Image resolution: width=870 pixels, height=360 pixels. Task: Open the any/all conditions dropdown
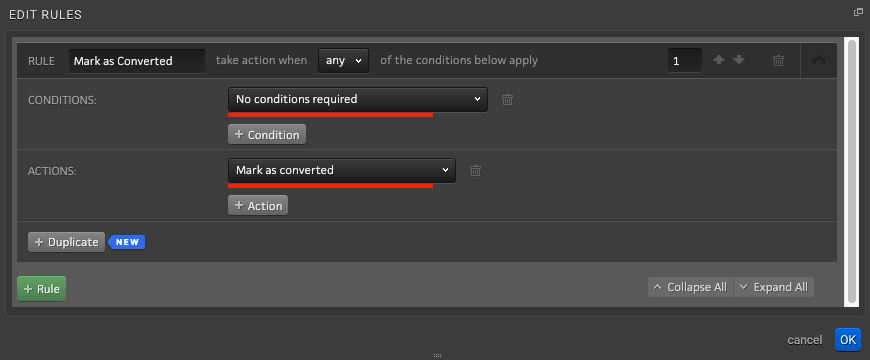(x=343, y=60)
